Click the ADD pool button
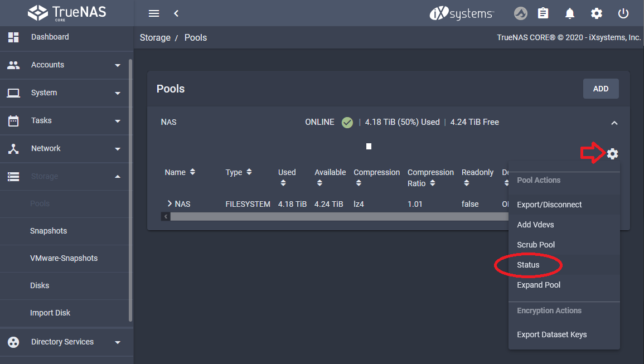644x364 pixels. click(601, 89)
